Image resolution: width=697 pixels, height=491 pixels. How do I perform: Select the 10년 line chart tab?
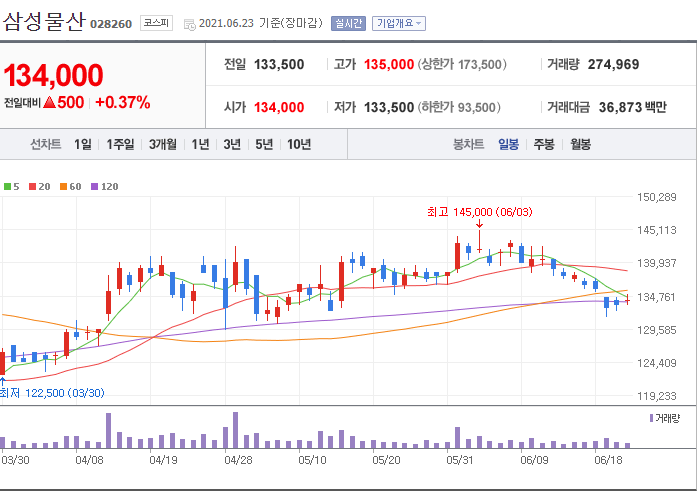click(x=299, y=144)
